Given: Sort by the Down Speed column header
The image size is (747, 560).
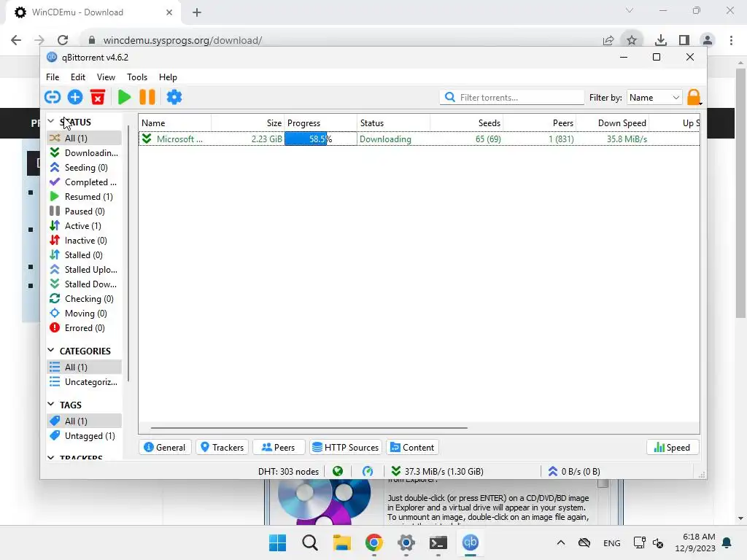Looking at the screenshot, I should [x=612, y=122].
